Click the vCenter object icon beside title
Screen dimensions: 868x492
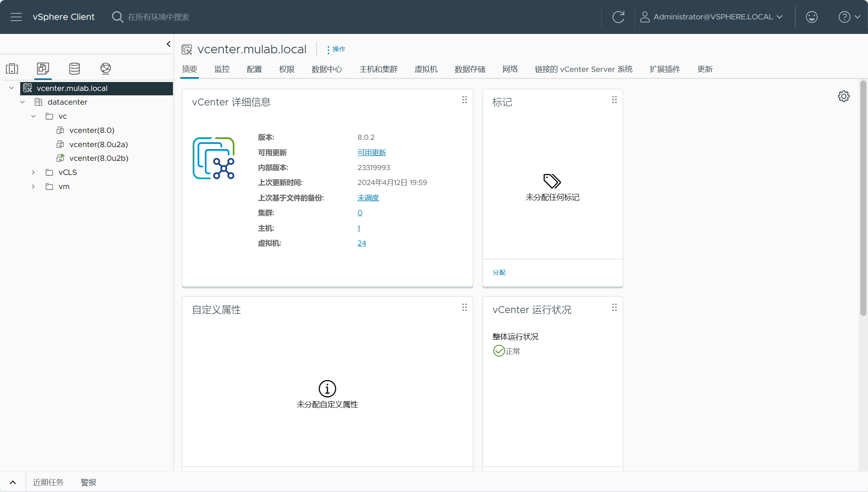tap(187, 49)
